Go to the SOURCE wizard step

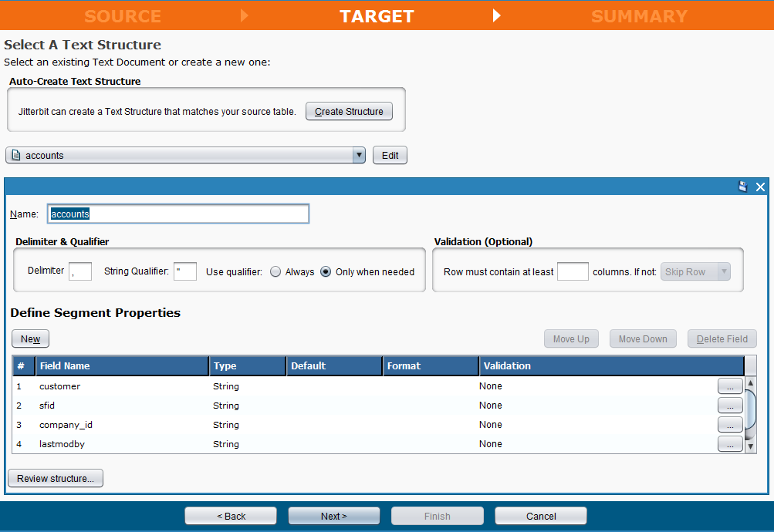pos(123,16)
